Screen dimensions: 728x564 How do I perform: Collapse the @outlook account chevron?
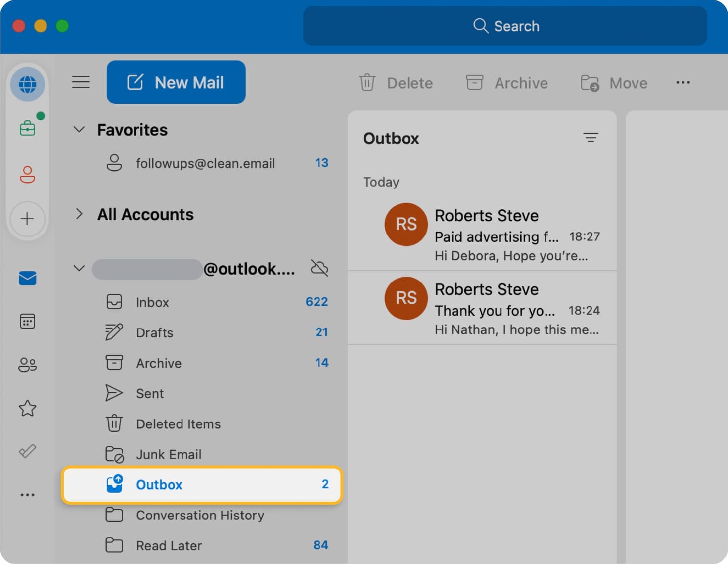(x=79, y=268)
